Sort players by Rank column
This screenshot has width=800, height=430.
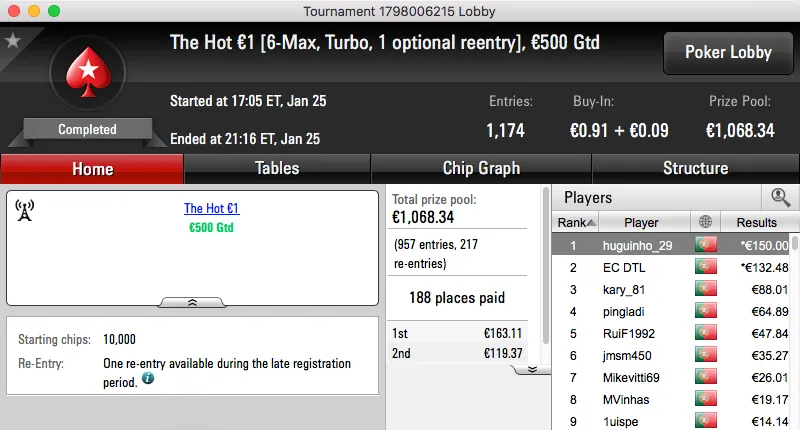(577, 222)
